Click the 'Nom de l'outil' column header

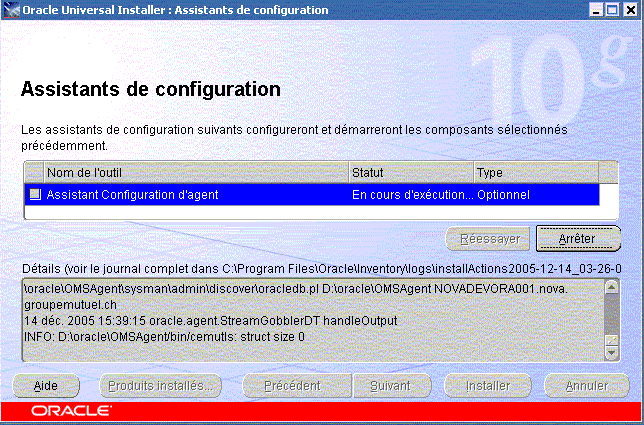click(x=196, y=172)
